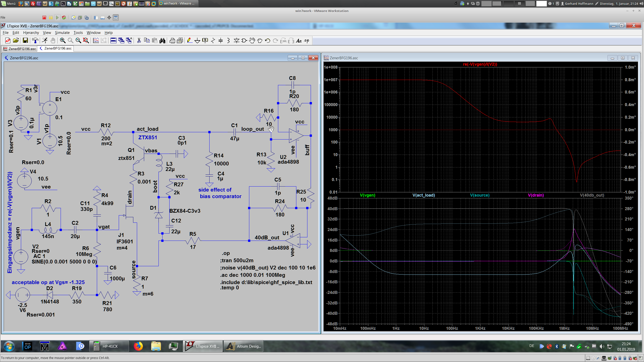
Task: Click the V(vgen) trace label
Action: coord(368,195)
